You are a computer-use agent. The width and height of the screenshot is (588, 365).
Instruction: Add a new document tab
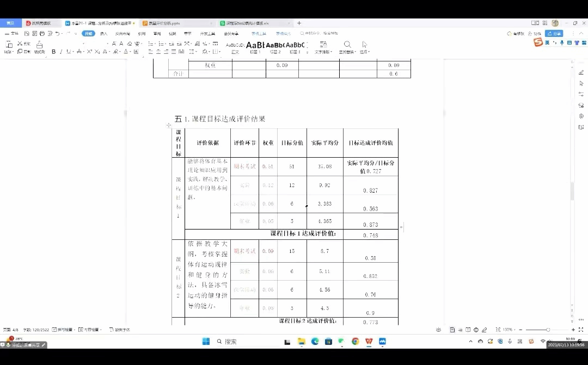(299, 23)
